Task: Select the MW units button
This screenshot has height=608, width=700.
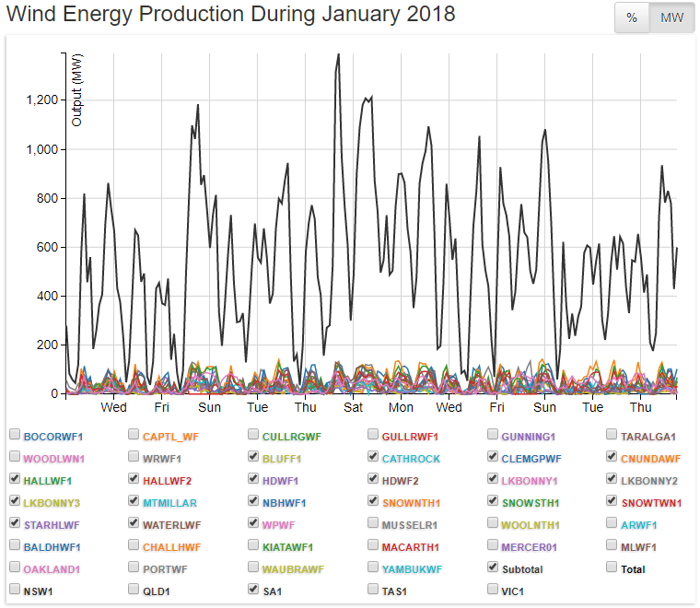Action: click(x=671, y=18)
